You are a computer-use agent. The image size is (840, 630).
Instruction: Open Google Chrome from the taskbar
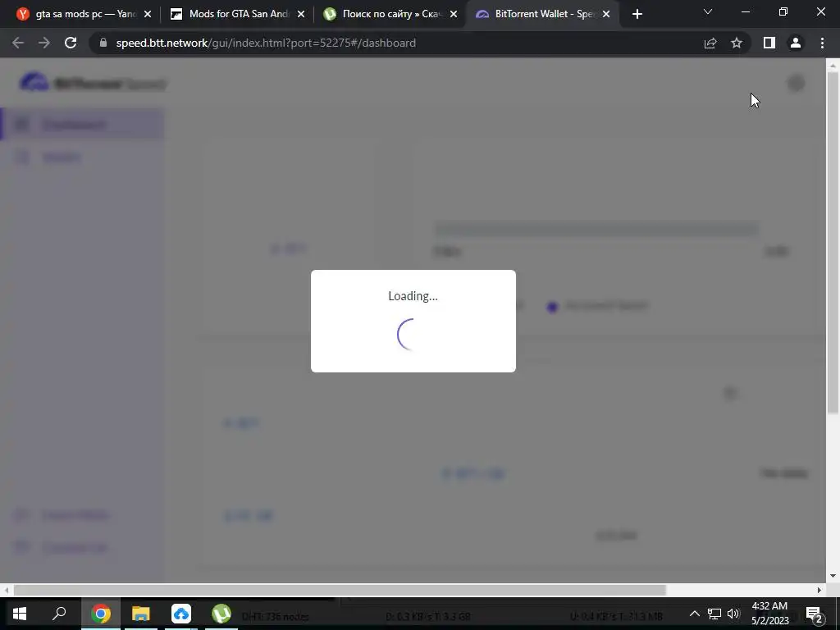click(x=101, y=614)
